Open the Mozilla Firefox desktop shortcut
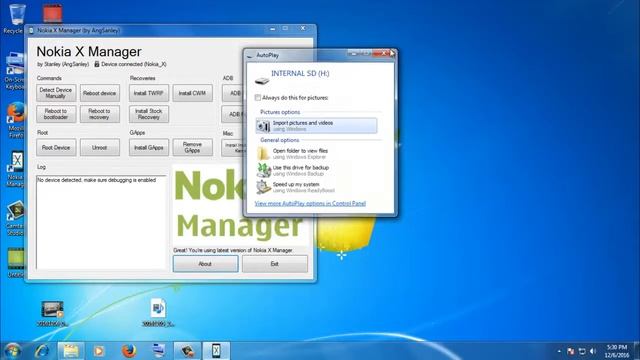The height and width of the screenshot is (360, 640). [16, 120]
